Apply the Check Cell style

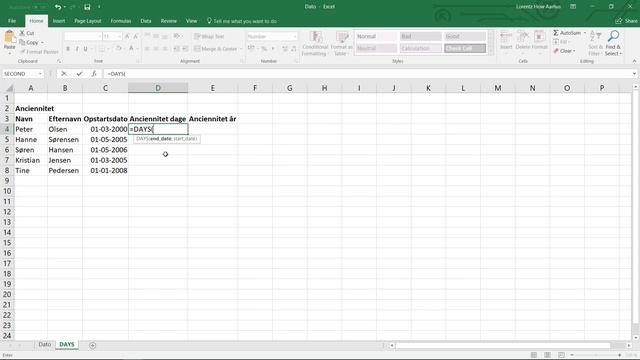pos(465,48)
